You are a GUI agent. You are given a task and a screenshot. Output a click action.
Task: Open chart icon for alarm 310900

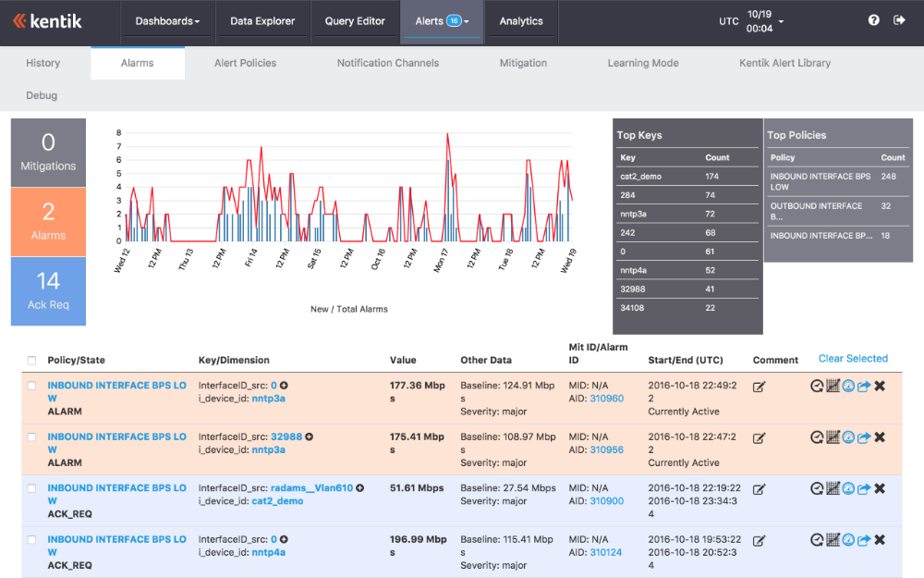[833, 489]
